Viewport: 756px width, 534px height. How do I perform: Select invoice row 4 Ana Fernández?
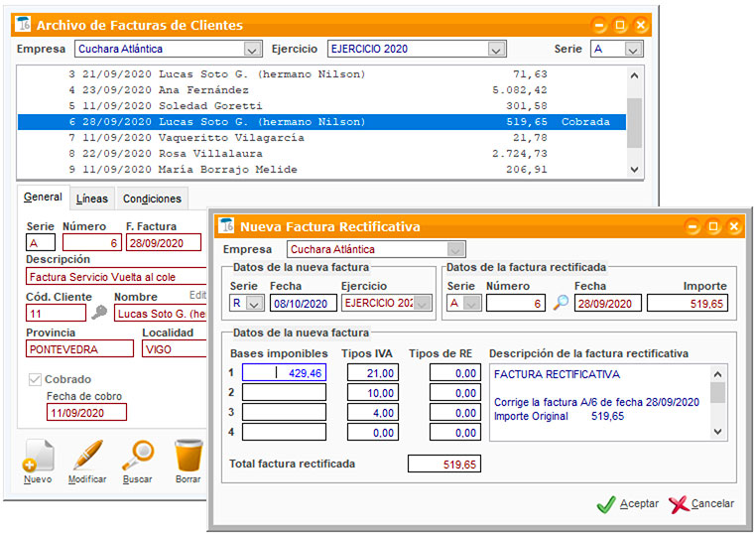point(321,90)
